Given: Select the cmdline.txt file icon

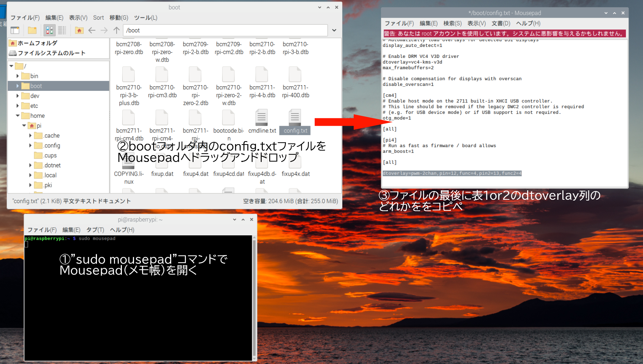Looking at the screenshot, I should pos(262,118).
